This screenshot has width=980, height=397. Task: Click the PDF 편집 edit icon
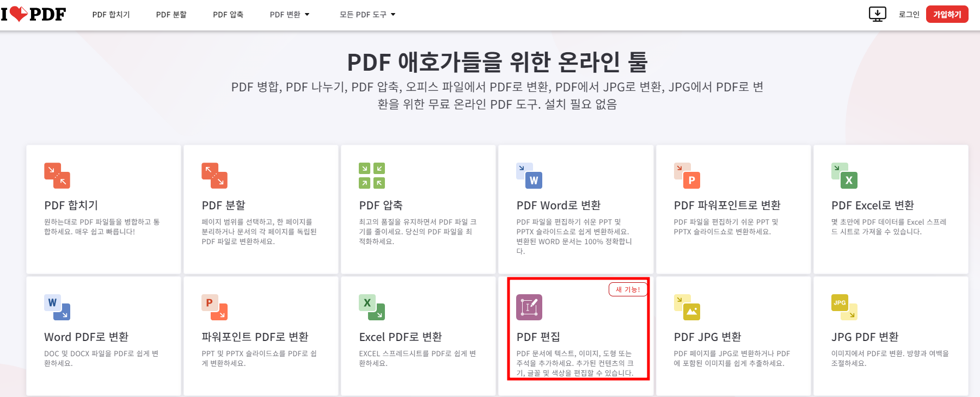coord(529,307)
